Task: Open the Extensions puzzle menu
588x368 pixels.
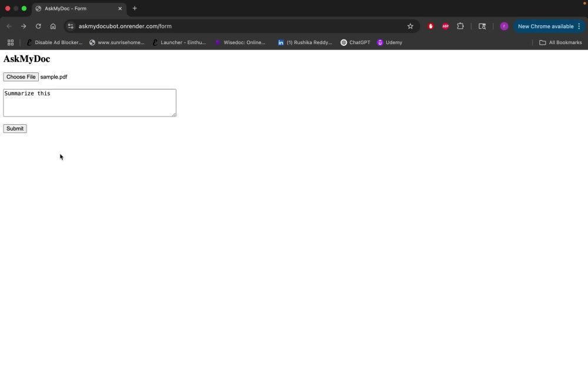Action: tap(460, 26)
